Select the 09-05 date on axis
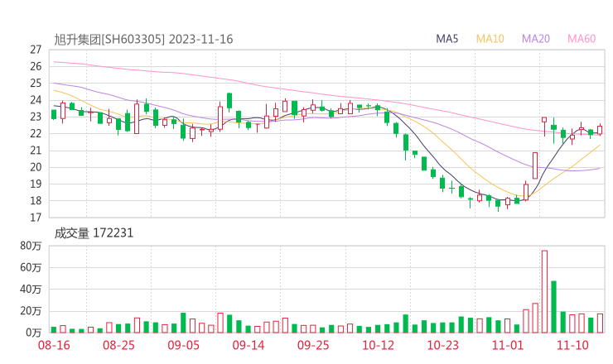Viewport: 613px width, 364px height. click(x=184, y=345)
